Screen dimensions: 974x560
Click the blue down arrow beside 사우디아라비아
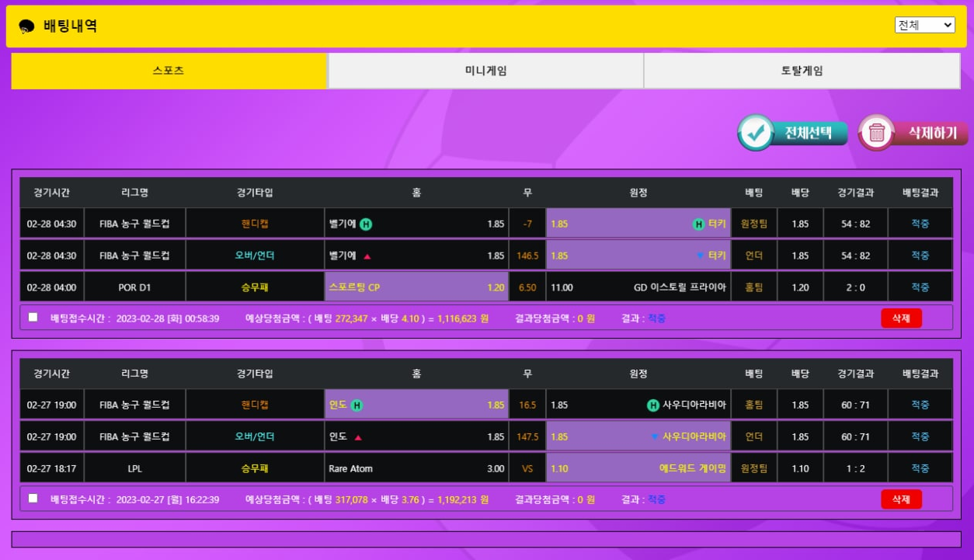655,437
